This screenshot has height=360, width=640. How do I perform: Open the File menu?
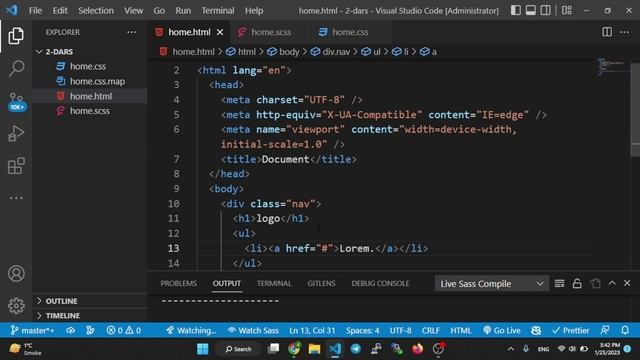(x=35, y=11)
